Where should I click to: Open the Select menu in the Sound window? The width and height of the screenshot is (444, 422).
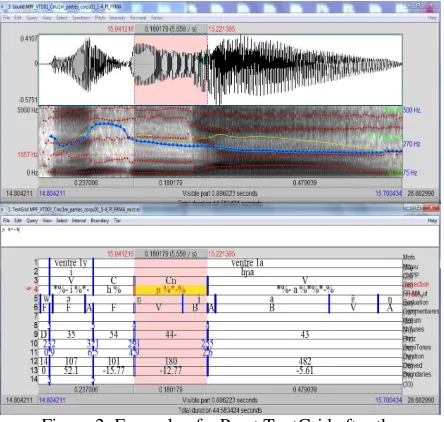[x=61, y=18]
